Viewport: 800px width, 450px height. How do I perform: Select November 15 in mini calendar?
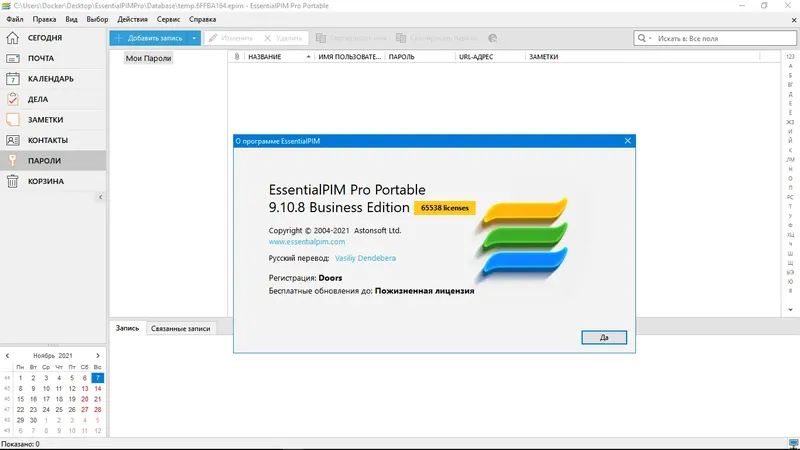tap(20, 399)
